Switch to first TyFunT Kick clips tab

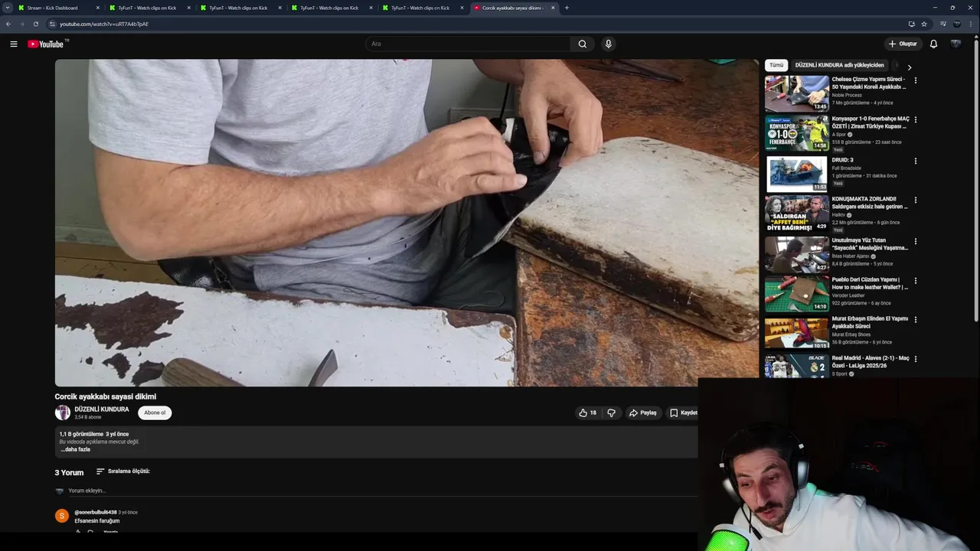(x=150, y=8)
